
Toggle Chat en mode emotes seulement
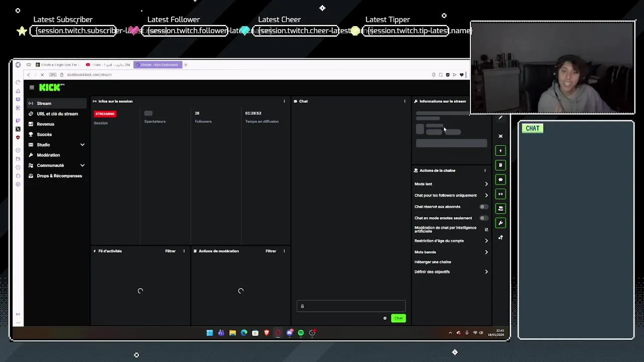click(x=484, y=218)
